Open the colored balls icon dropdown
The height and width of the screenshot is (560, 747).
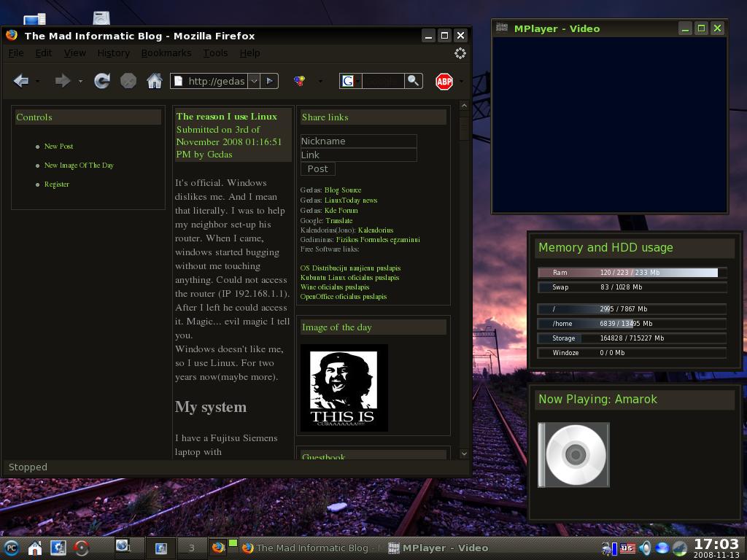coord(320,82)
